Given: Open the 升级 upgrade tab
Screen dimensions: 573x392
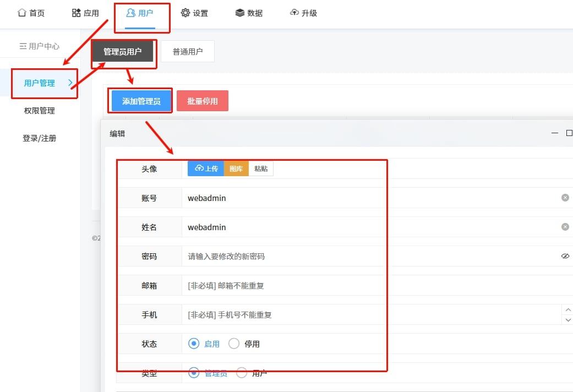Looking at the screenshot, I should click(x=303, y=13).
